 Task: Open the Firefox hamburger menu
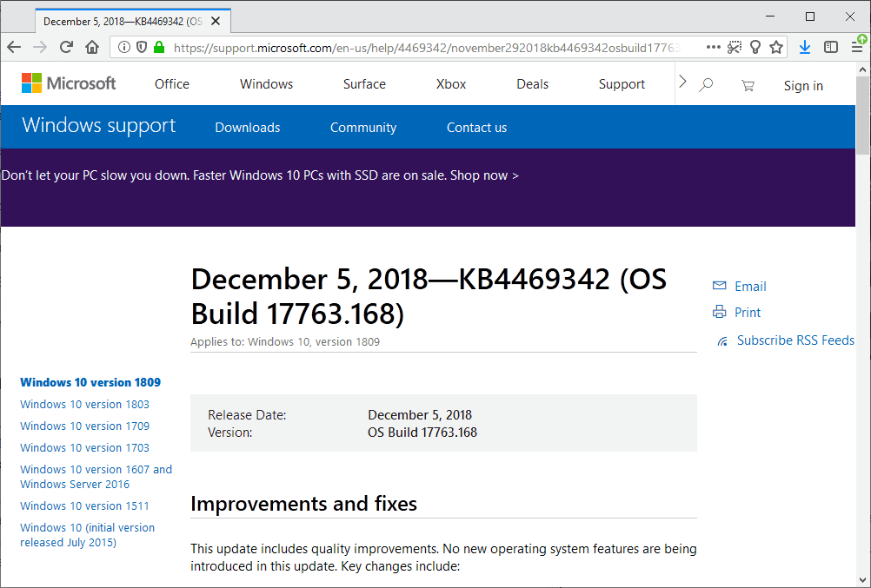point(857,47)
